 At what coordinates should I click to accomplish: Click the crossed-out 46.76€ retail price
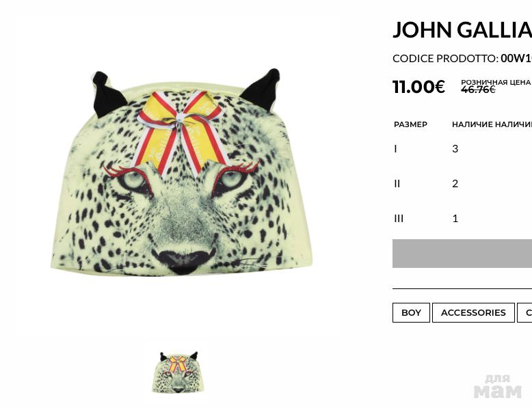[478, 90]
